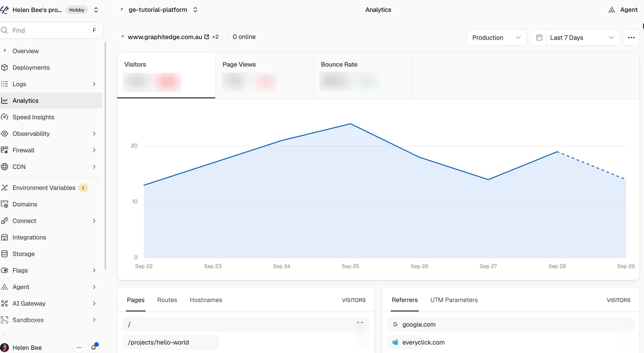Select the Page Views metric tab
This screenshot has width=644, height=353.
[264, 75]
